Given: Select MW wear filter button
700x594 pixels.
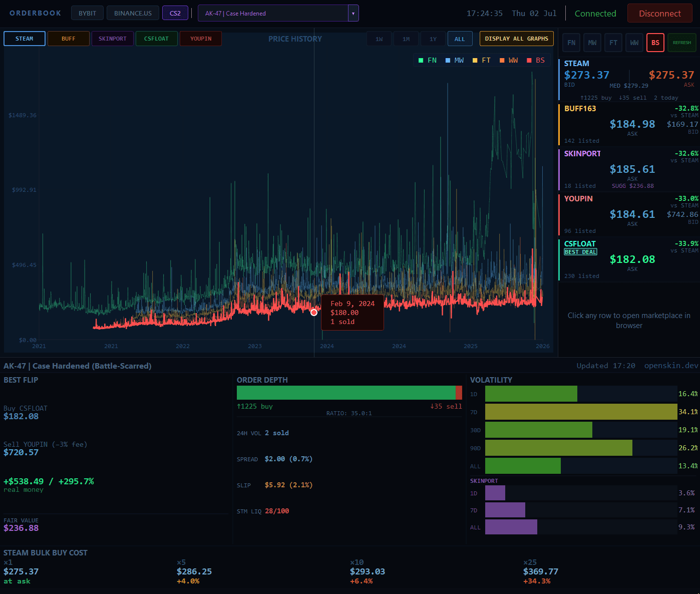Looking at the screenshot, I should click(x=592, y=43).
